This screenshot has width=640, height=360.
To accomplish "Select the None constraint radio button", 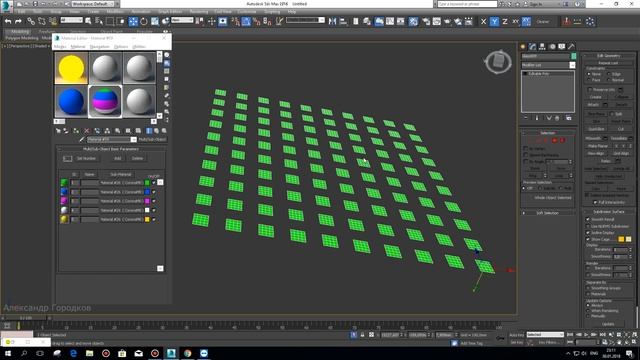I will [x=589, y=74].
